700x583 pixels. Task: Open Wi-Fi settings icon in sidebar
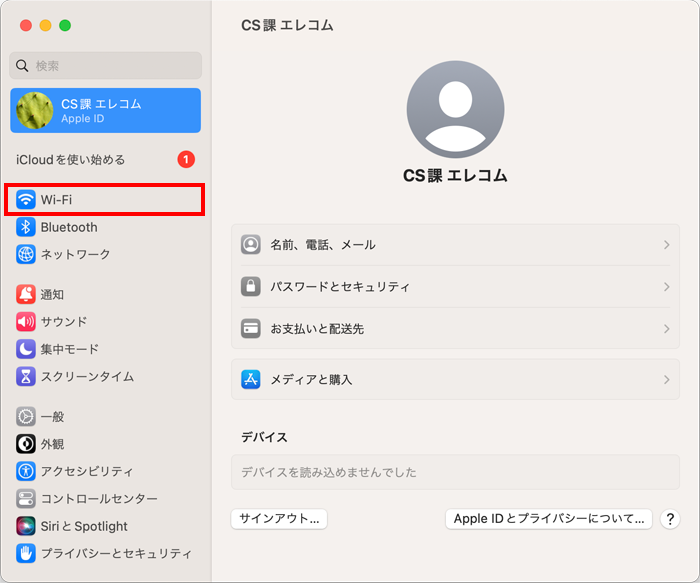point(26,200)
